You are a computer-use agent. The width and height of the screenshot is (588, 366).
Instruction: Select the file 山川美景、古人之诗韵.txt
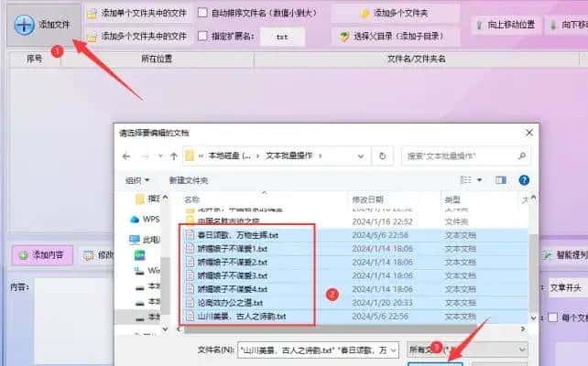point(242,317)
